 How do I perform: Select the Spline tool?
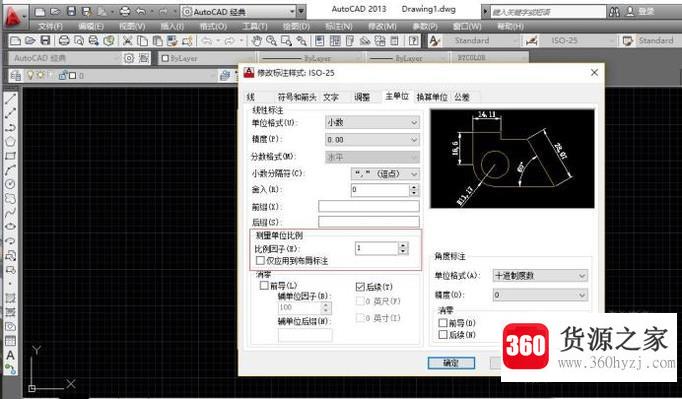pos(10,212)
